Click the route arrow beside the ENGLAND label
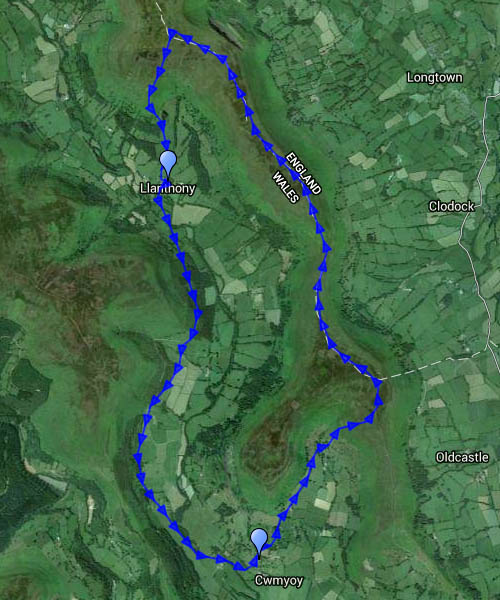The width and height of the screenshot is (500, 600). pyautogui.click(x=307, y=191)
